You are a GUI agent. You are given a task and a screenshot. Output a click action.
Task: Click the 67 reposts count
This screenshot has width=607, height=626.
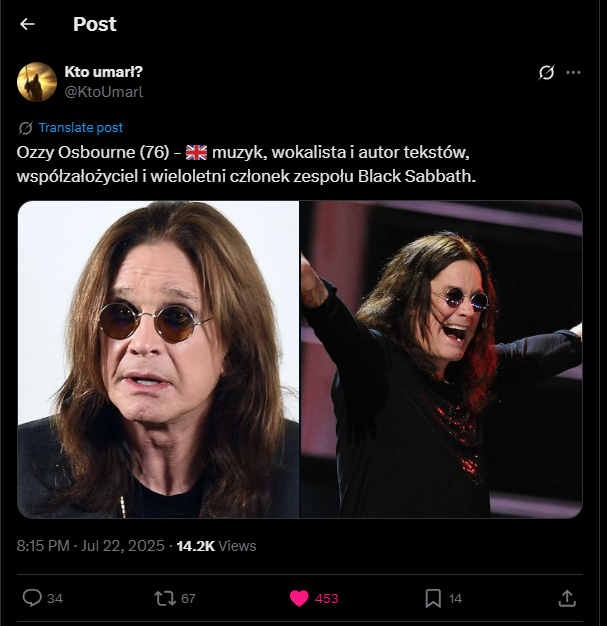pyautogui.click(x=188, y=599)
